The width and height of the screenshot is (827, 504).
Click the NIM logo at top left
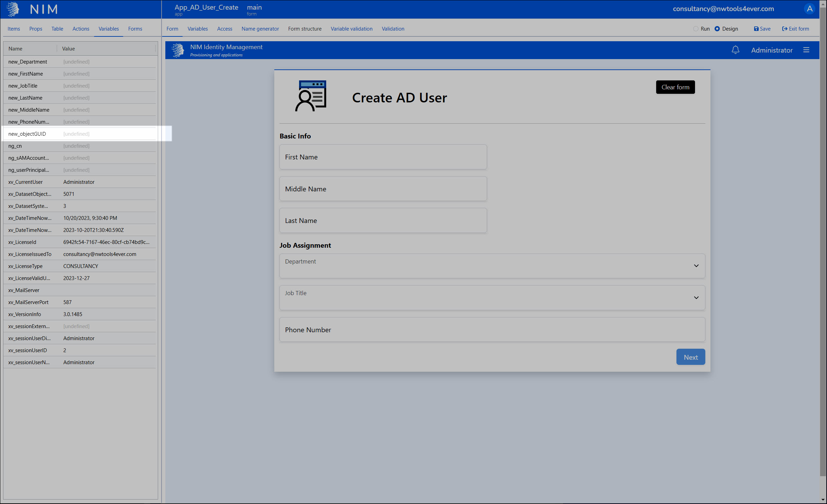(13, 9)
